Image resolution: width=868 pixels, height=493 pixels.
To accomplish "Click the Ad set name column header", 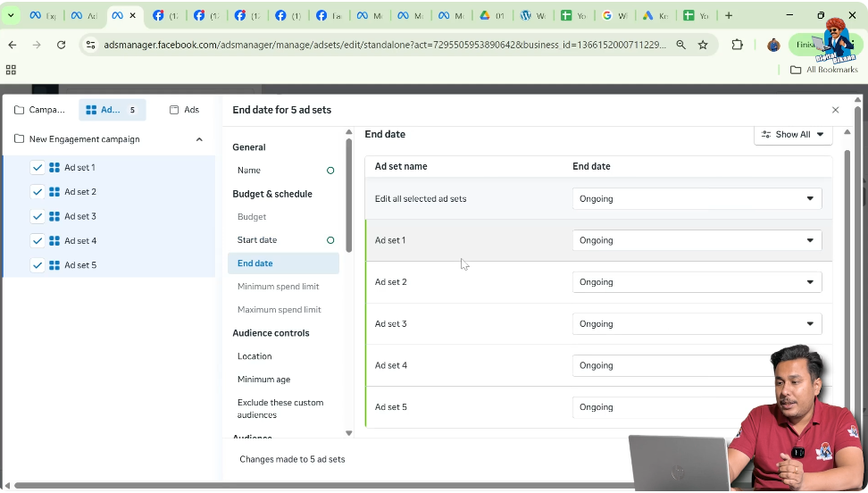I will pyautogui.click(x=401, y=166).
